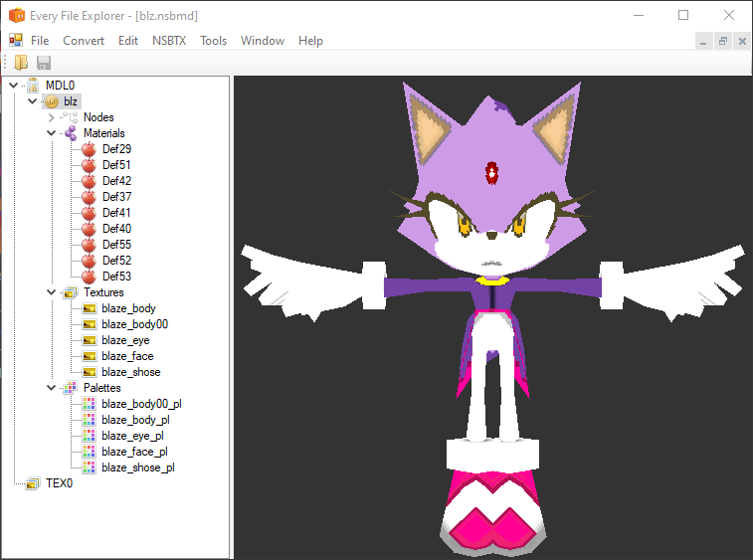Click the blz model icon

click(x=52, y=101)
